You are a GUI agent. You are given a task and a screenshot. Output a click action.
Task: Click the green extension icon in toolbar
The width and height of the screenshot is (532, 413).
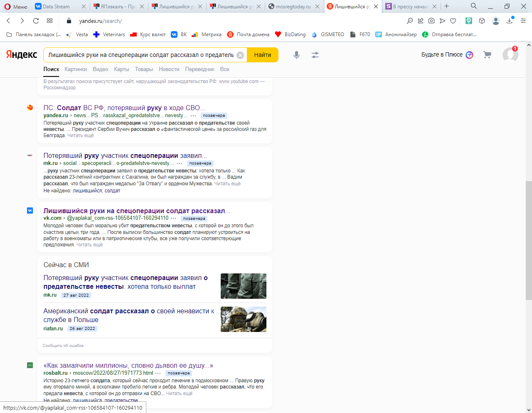coord(469,21)
